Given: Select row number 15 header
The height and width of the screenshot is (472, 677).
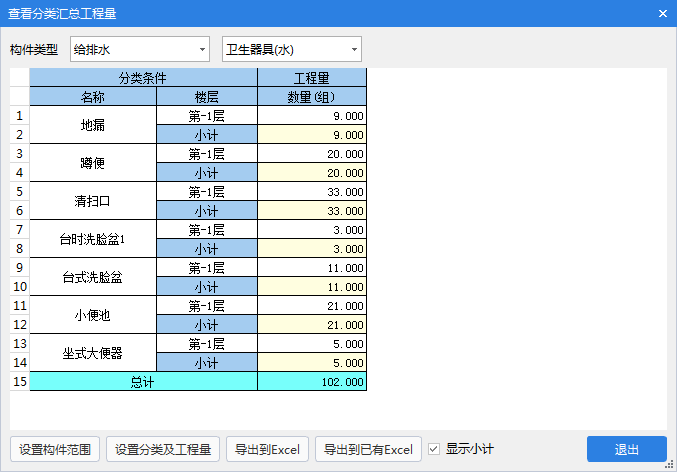Looking at the screenshot, I should pyautogui.click(x=19, y=381).
